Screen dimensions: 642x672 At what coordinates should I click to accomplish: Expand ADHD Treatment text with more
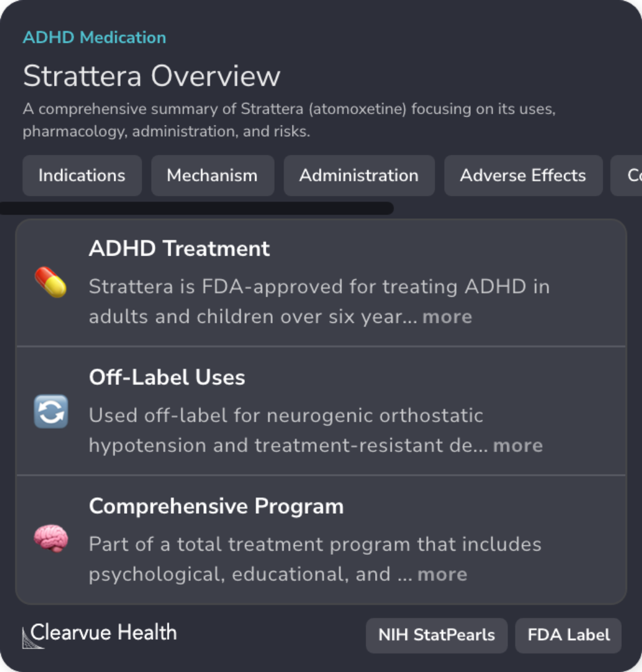pos(447,317)
